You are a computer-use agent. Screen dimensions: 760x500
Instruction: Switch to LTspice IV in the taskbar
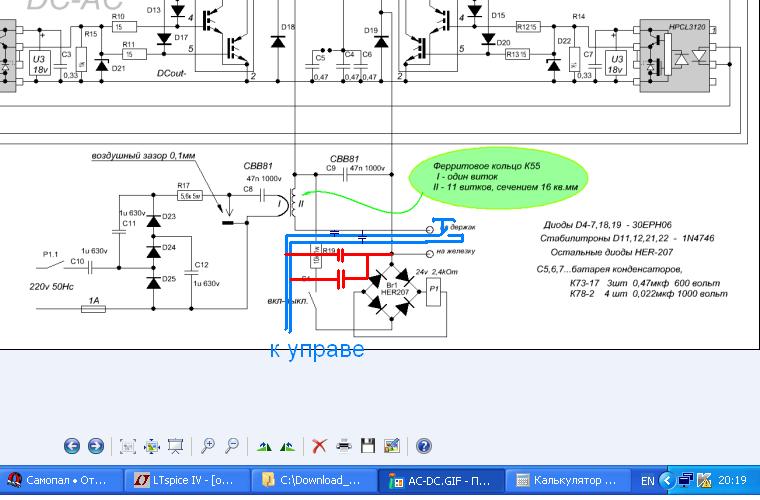coord(187,481)
